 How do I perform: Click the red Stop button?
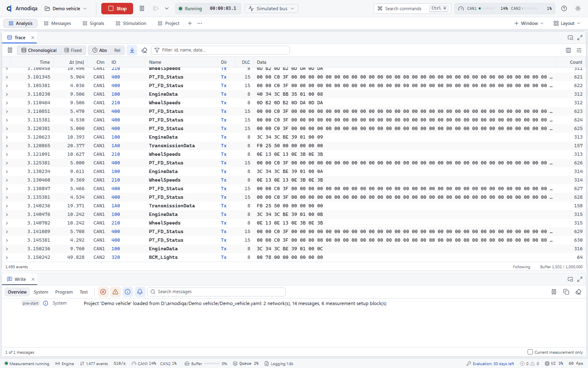(117, 9)
